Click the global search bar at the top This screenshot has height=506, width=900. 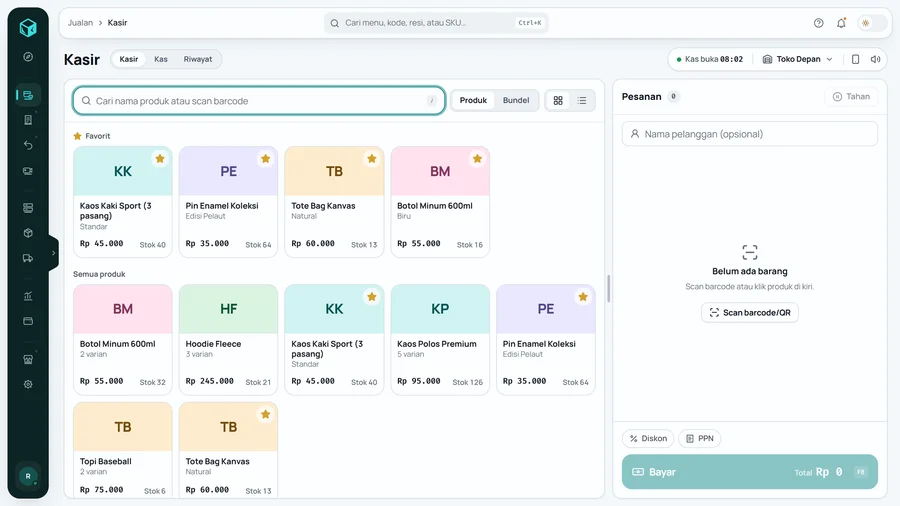click(x=436, y=23)
